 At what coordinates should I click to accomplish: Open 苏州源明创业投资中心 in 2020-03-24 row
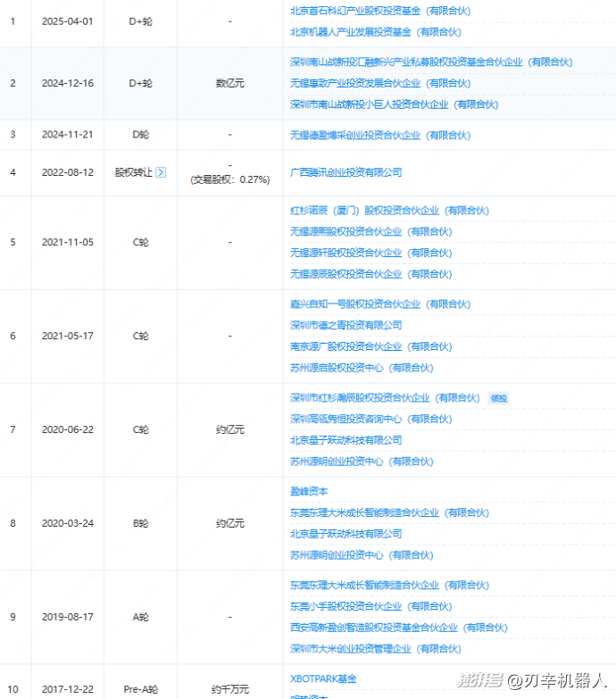coord(362,555)
